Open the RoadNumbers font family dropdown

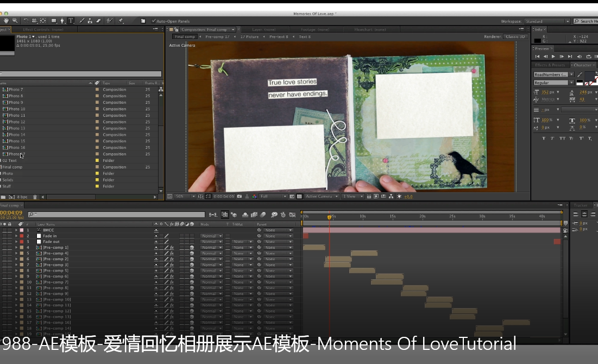click(x=553, y=74)
